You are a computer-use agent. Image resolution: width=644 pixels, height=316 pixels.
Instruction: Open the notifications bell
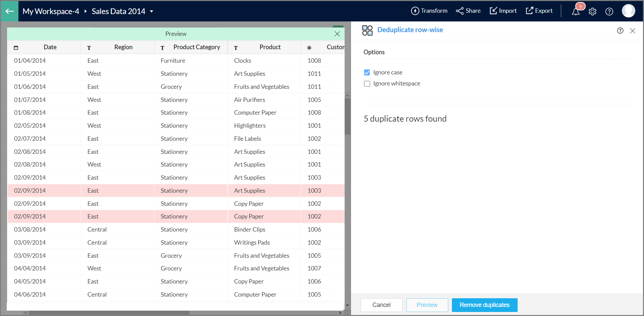tap(576, 12)
